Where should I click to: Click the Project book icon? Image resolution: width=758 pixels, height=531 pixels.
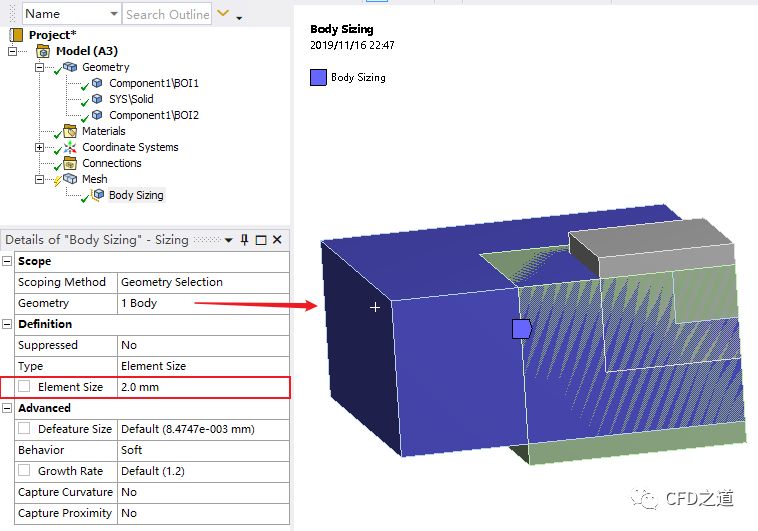16,35
